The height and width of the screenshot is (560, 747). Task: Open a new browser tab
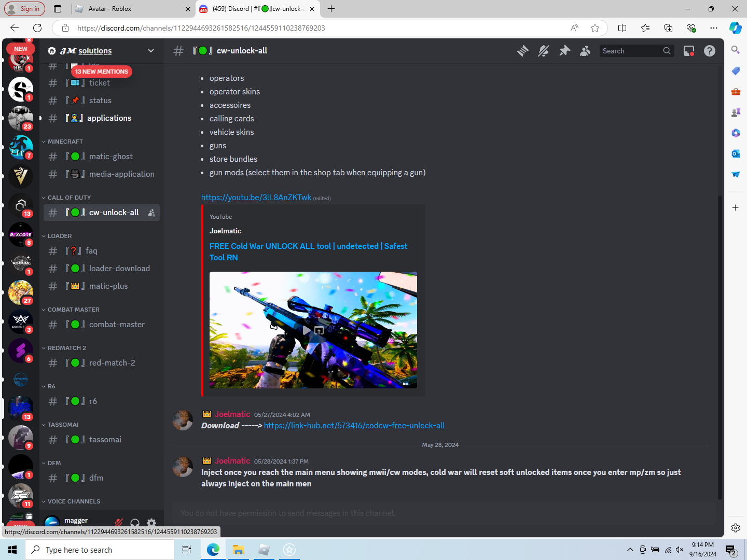[x=331, y=9]
